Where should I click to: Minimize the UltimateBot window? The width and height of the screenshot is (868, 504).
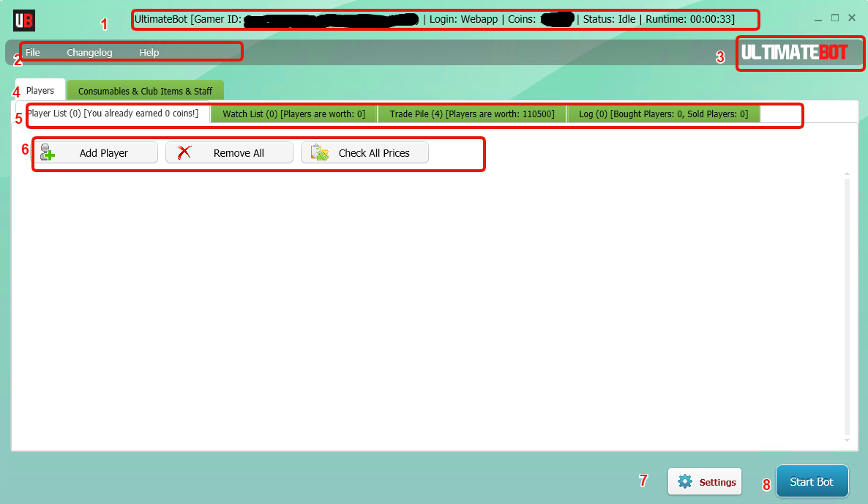pyautogui.click(x=818, y=19)
